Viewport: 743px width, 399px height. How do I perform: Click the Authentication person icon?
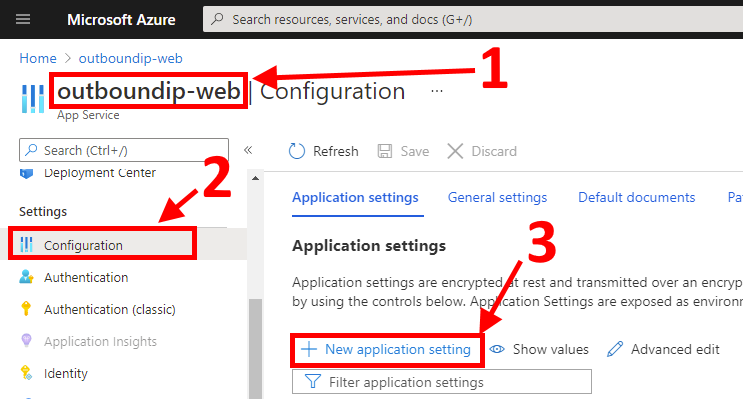point(27,277)
